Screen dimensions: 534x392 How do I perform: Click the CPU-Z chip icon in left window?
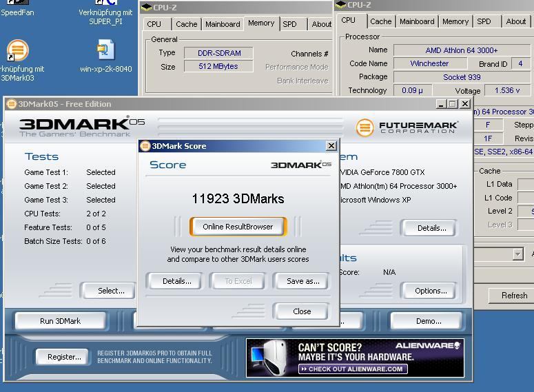click(146, 7)
